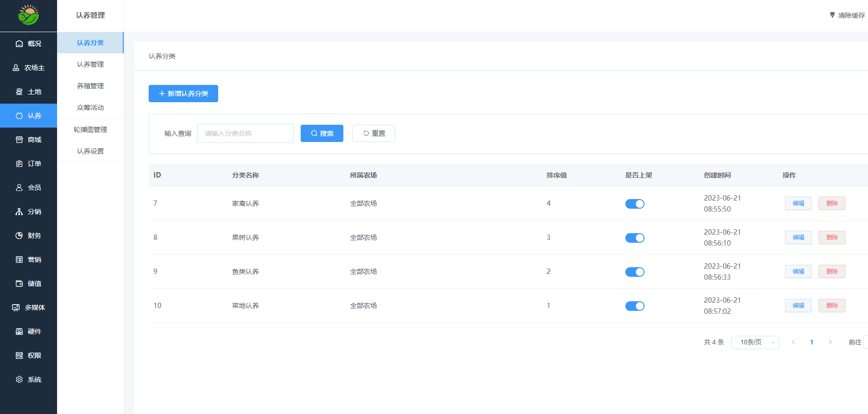Disable 上架 switch for 菜地认养
The image size is (868, 414).
(x=634, y=306)
